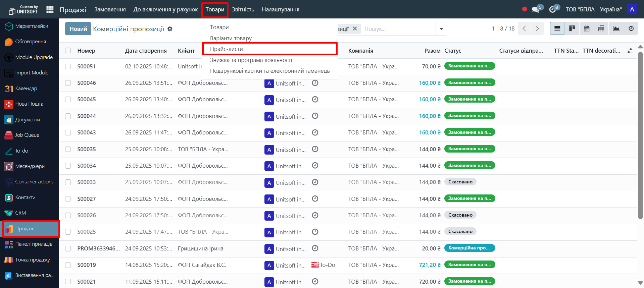Click the Новий button
644x288 pixels.
(x=78, y=29)
